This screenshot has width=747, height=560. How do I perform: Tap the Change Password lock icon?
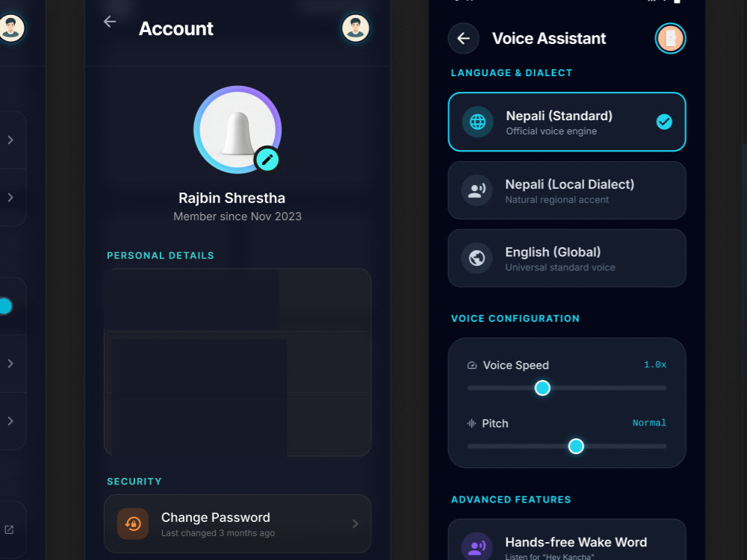point(133,524)
